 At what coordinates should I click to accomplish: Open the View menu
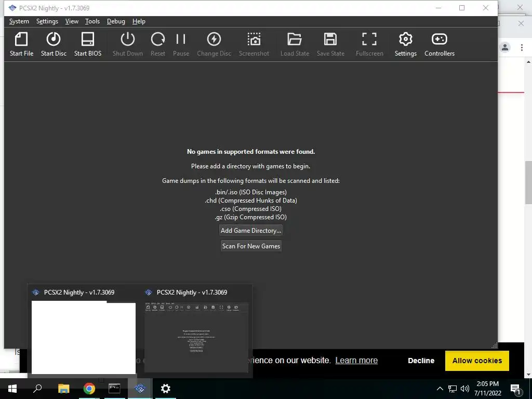[x=72, y=21]
